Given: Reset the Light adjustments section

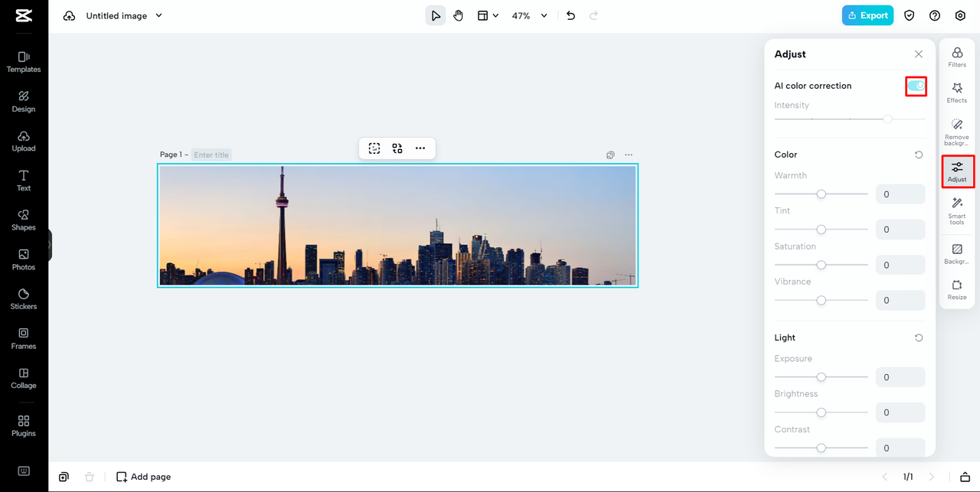Looking at the screenshot, I should (x=919, y=337).
